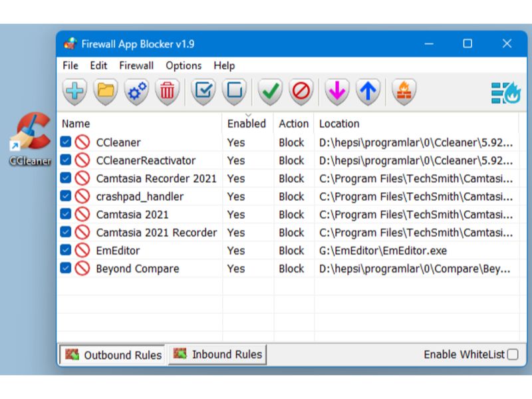The image size is (532, 399).
Task: Click the Add Application plus icon
Action: pos(74,92)
